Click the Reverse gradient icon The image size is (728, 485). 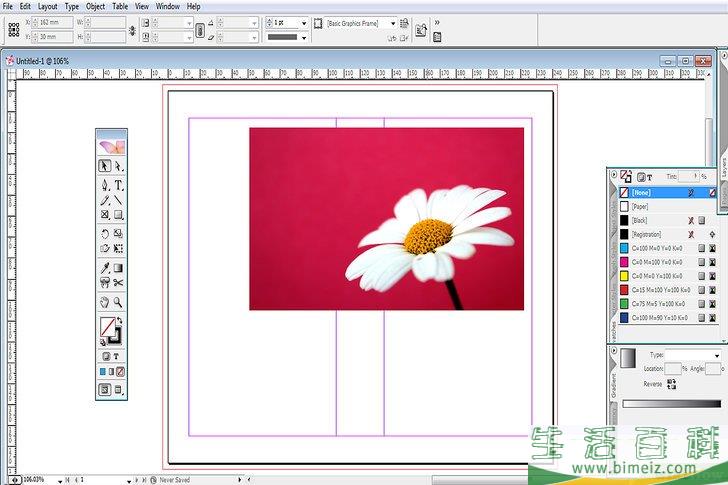tap(671, 384)
